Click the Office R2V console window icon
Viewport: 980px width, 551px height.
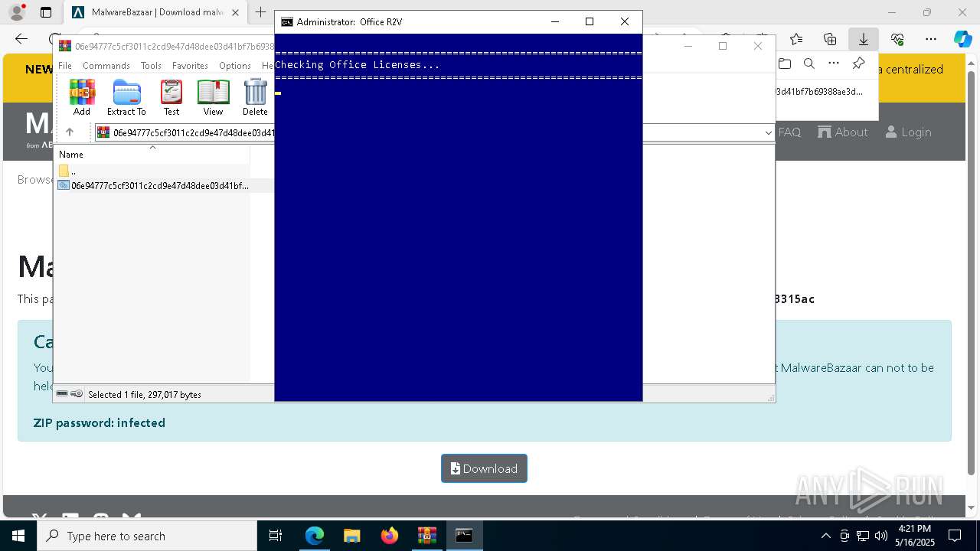(287, 22)
